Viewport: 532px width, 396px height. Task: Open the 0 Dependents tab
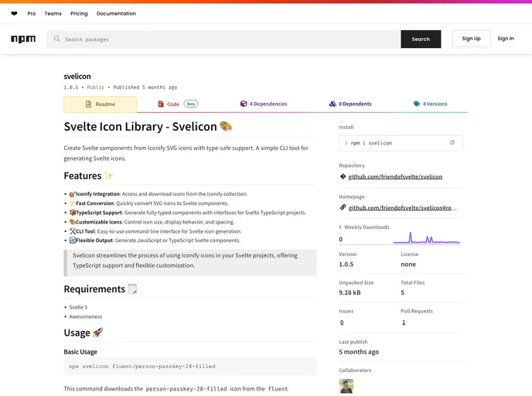click(x=350, y=104)
